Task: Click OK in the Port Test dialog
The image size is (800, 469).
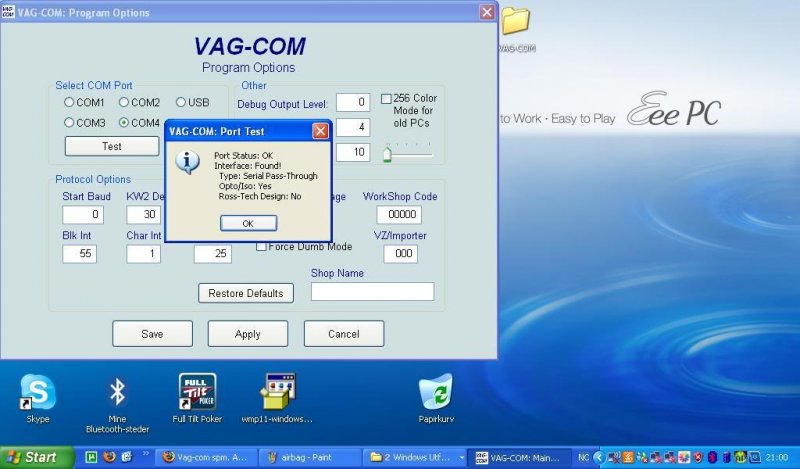Action: click(248, 223)
